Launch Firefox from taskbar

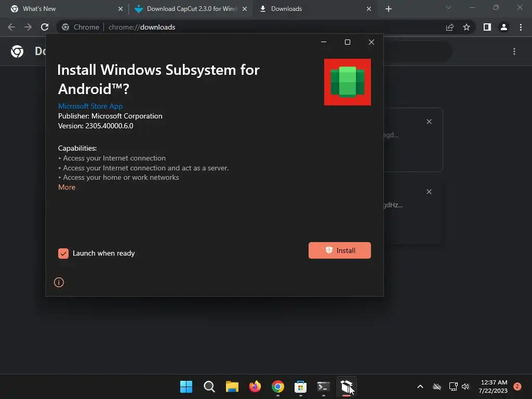point(255,387)
